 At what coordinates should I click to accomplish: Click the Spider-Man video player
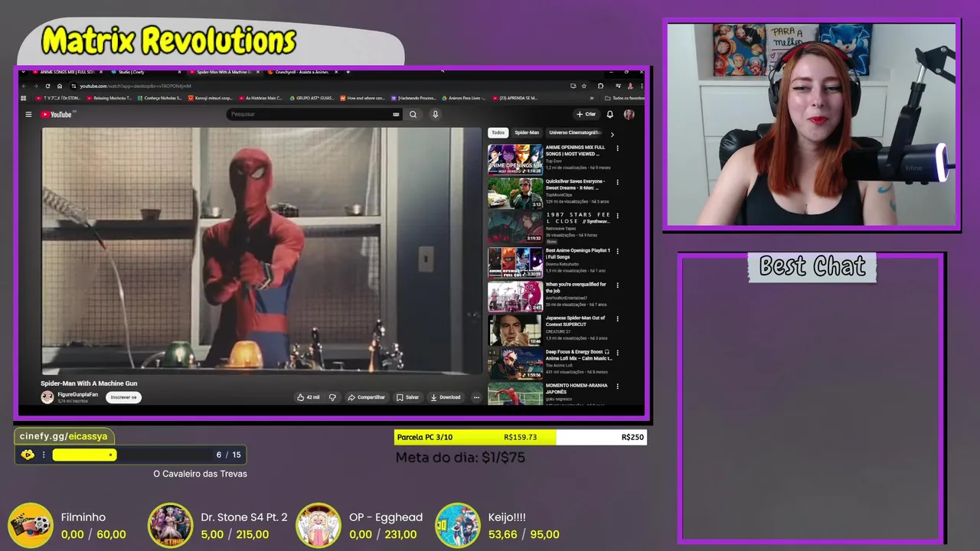(262, 250)
